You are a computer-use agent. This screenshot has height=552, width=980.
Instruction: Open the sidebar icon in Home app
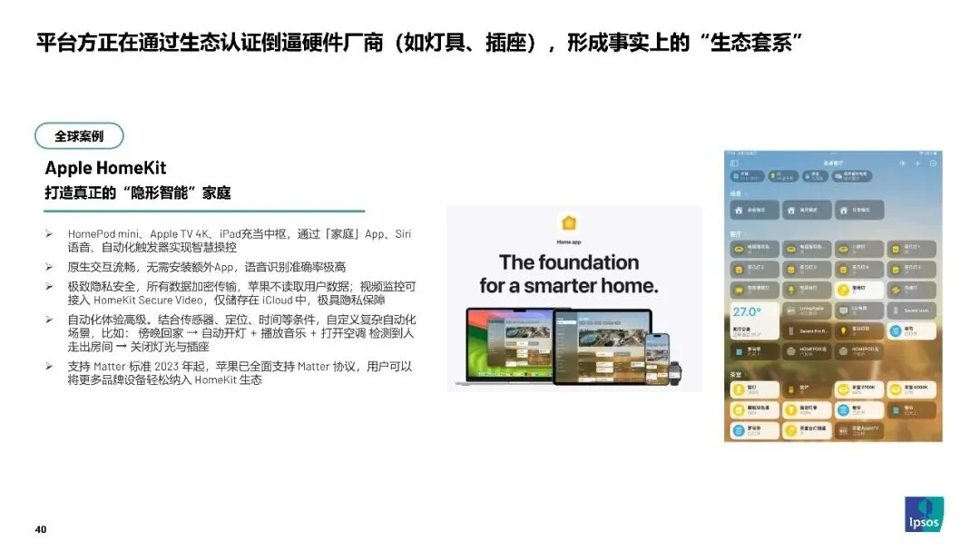734,163
